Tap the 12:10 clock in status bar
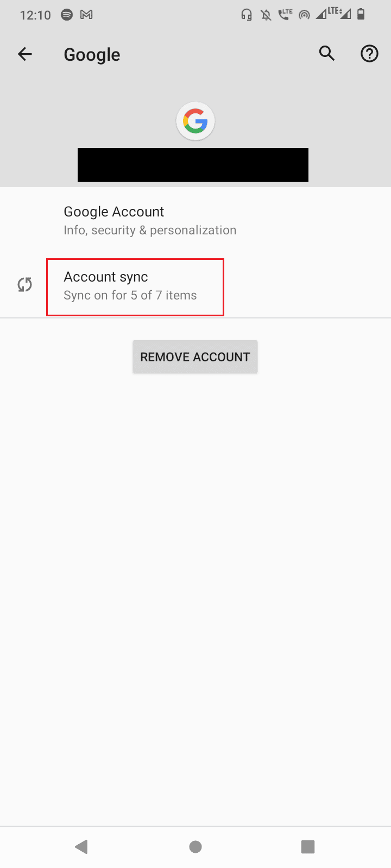Screen dimensions: 391x868 coord(35,15)
